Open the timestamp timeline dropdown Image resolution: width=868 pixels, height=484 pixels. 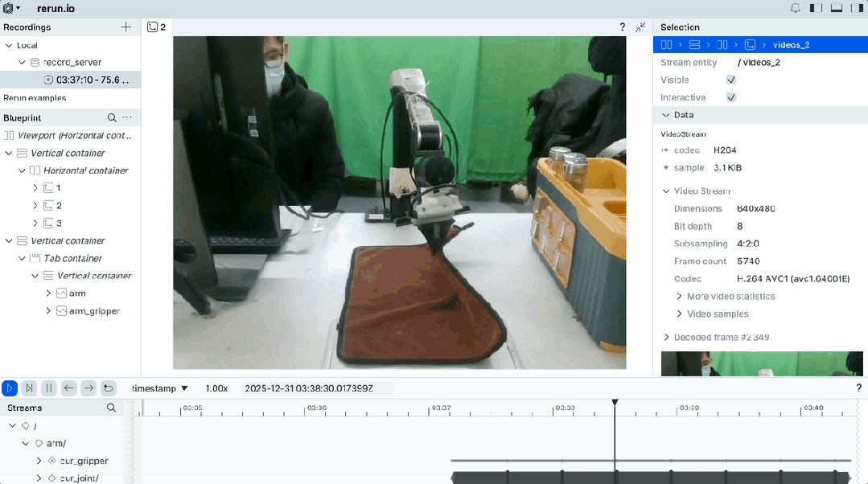coord(159,388)
